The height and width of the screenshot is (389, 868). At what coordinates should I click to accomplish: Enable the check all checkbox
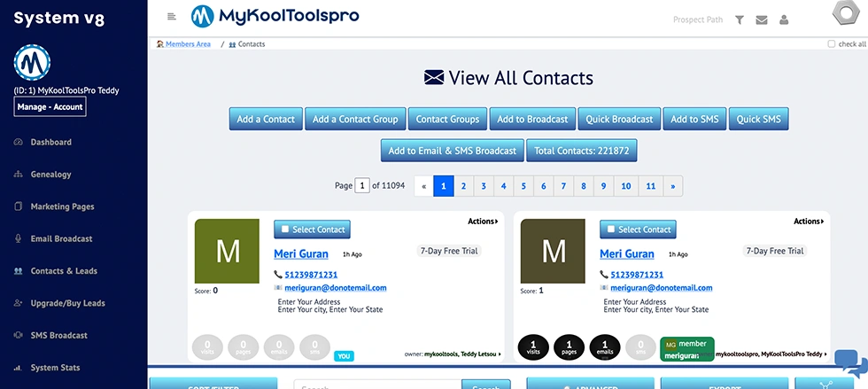click(831, 44)
